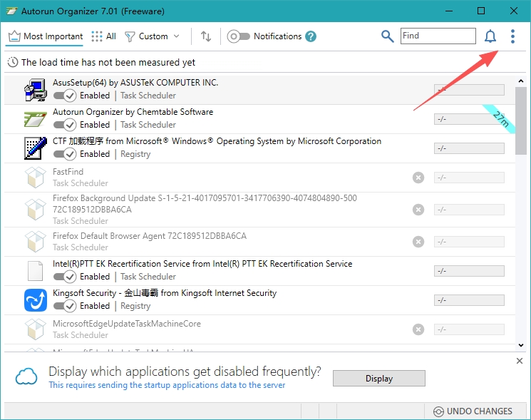Toggle the CTF loader Enabled switch
Viewport: 531px width, 420px height.
click(65, 154)
